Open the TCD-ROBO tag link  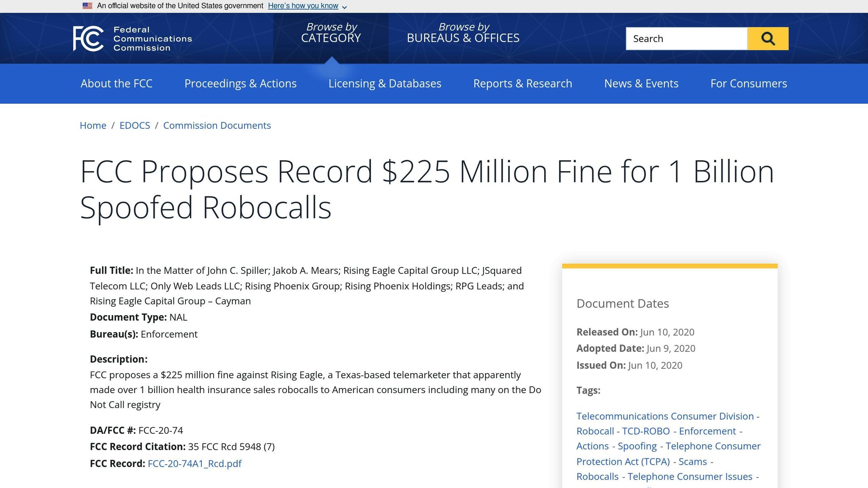coord(646,431)
